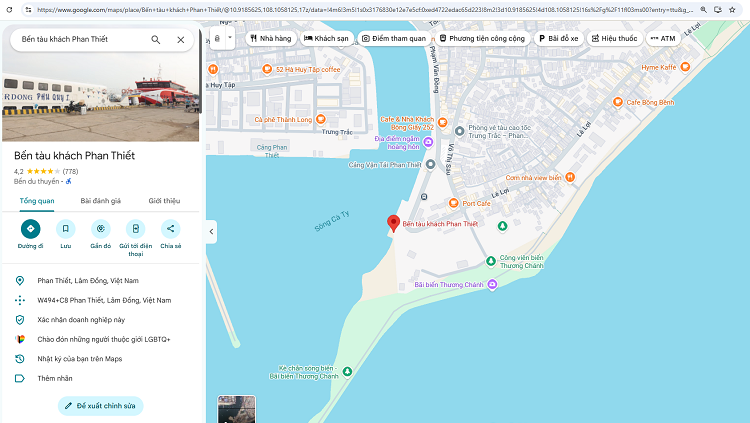
Task: Click Gửi tới điện thoại icon
Action: pos(135,229)
